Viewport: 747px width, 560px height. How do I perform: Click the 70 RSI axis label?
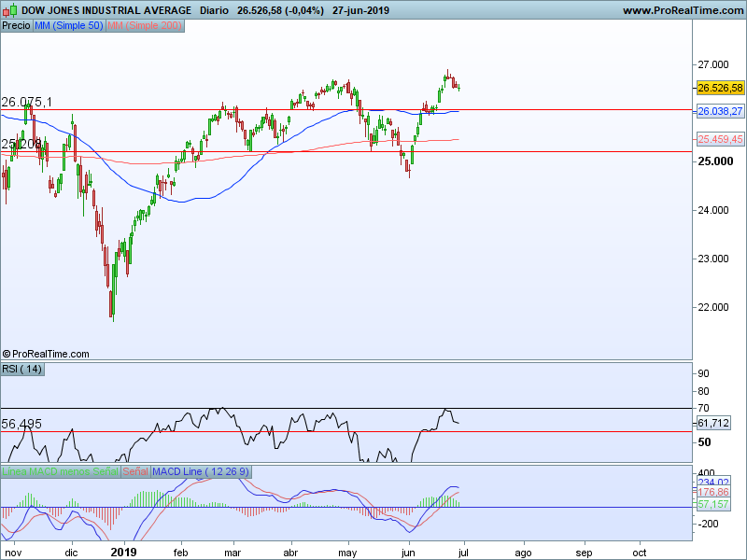pos(704,408)
